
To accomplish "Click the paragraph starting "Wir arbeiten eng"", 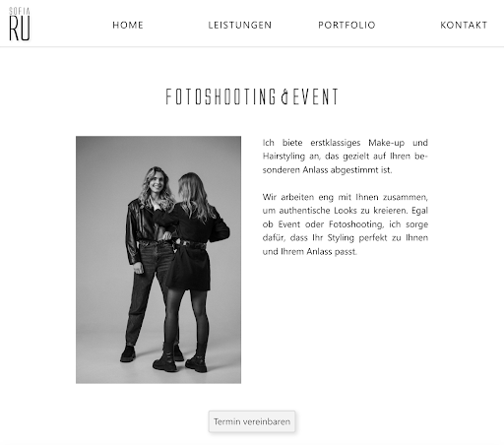I will click(346, 224).
